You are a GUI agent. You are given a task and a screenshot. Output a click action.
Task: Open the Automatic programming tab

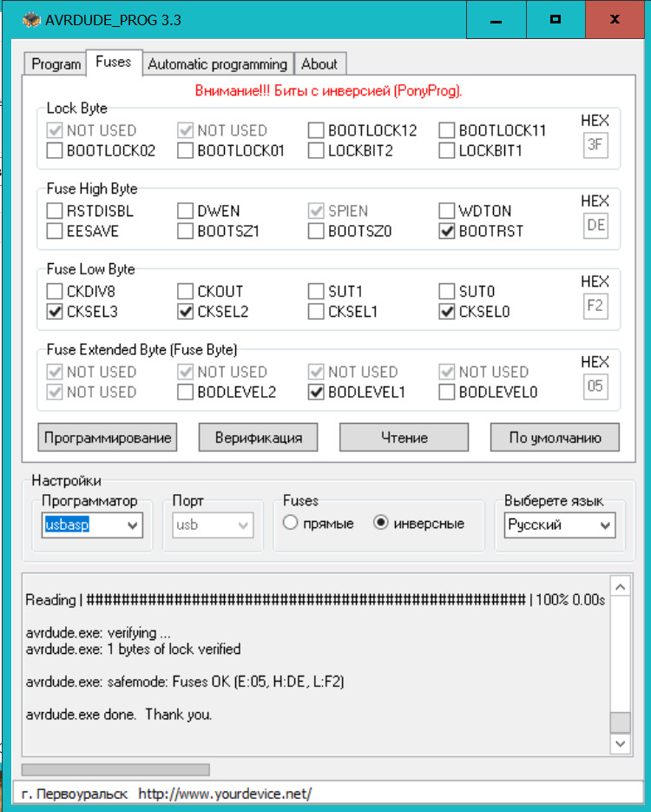tap(217, 64)
